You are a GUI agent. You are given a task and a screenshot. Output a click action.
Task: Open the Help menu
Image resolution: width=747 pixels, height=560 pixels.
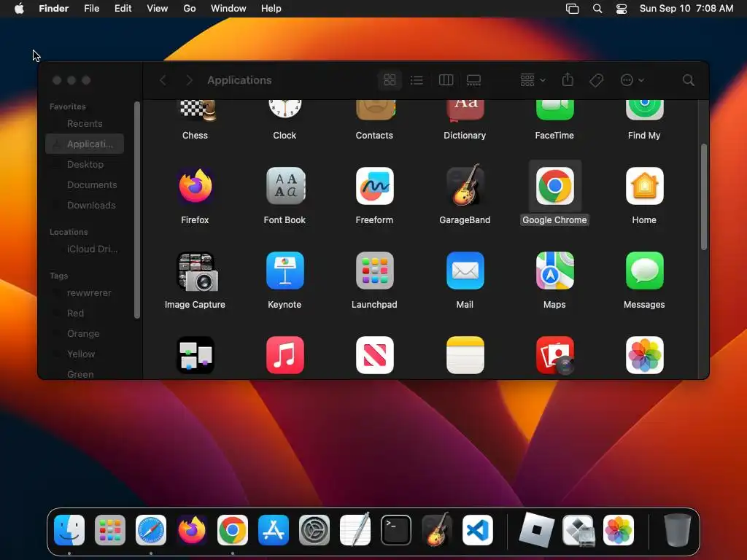point(271,8)
